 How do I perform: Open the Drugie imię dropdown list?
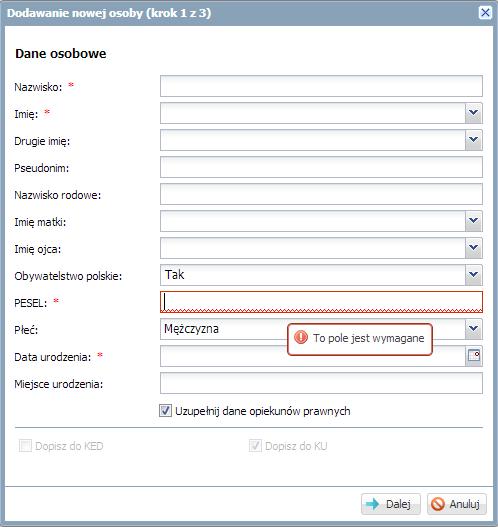[x=474, y=140]
